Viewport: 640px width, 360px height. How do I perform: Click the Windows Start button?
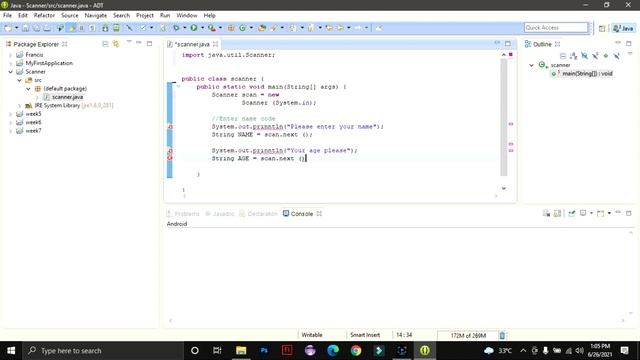(x=11, y=351)
